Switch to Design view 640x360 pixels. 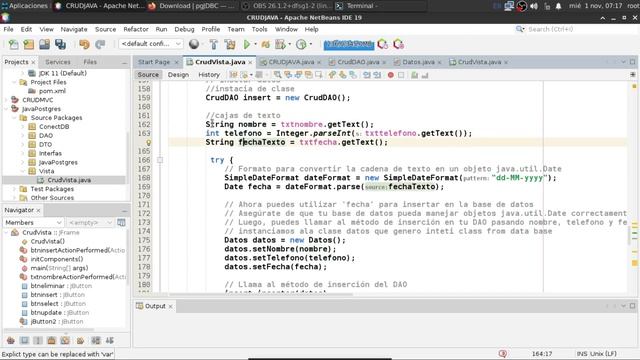pyautogui.click(x=178, y=75)
